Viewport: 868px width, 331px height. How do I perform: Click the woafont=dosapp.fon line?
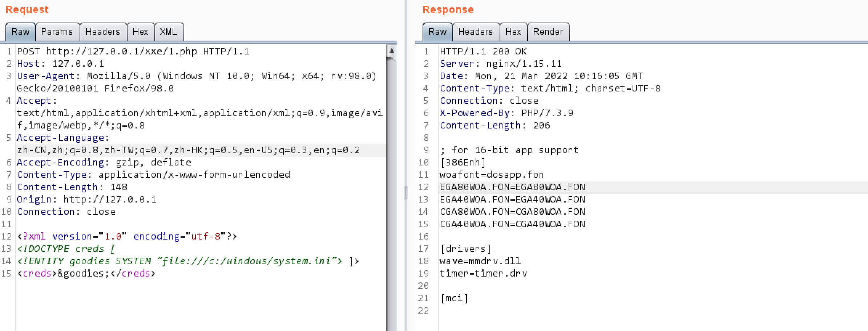coord(492,175)
